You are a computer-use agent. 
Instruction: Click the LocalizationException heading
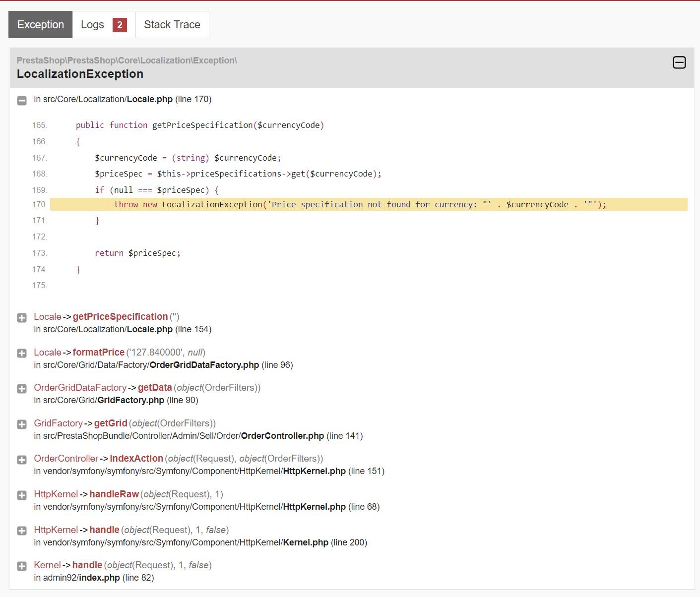(80, 74)
